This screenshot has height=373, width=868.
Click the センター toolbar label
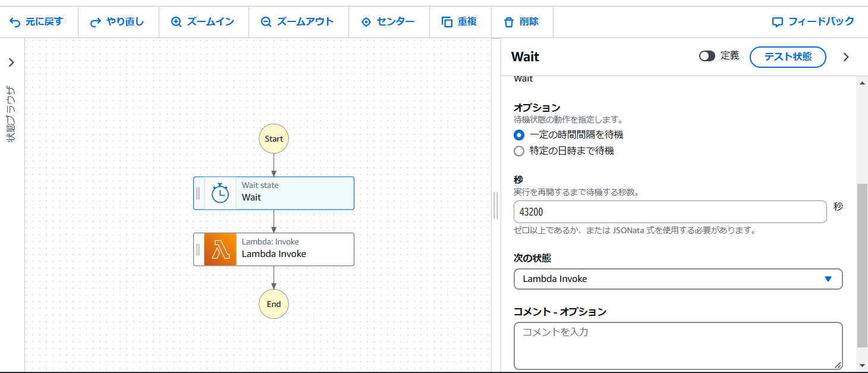coord(396,22)
